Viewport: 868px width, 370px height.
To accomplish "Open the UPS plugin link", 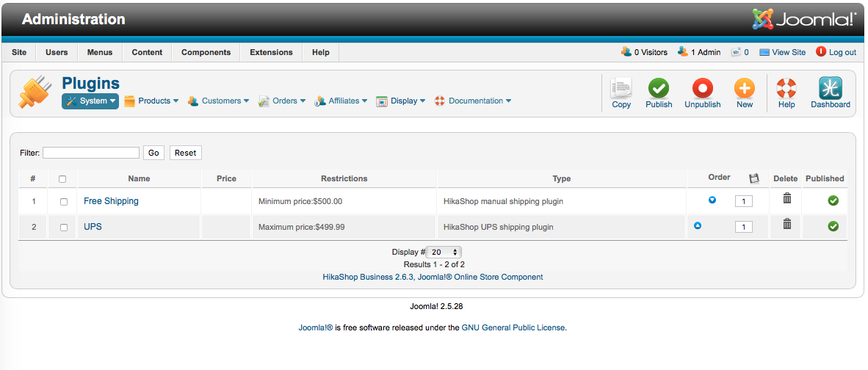I will 93,227.
